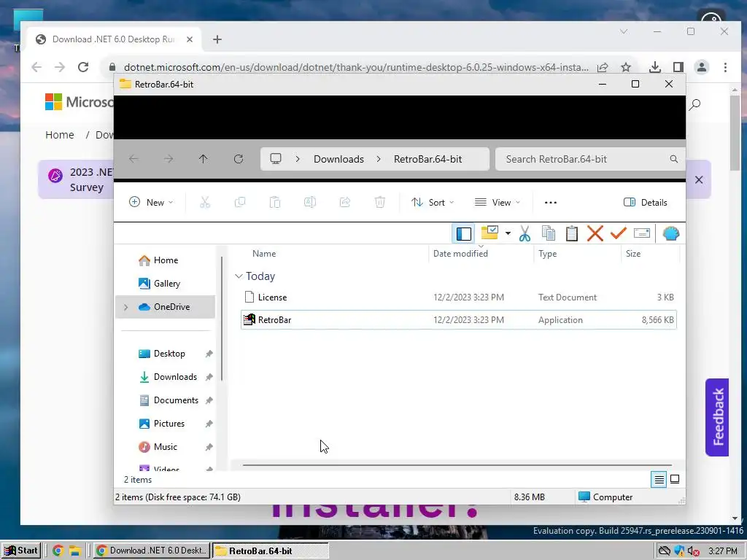Select the RetroBar application file

458,319
